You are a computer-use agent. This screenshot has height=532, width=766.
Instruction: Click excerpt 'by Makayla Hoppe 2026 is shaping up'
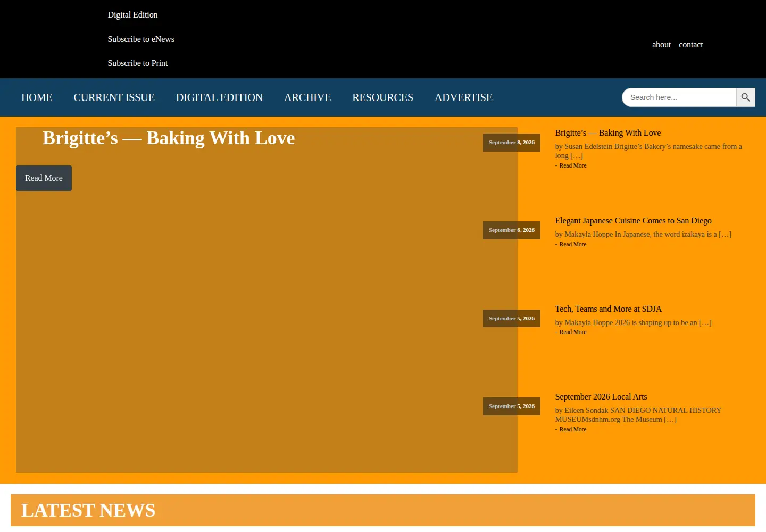[x=633, y=323]
